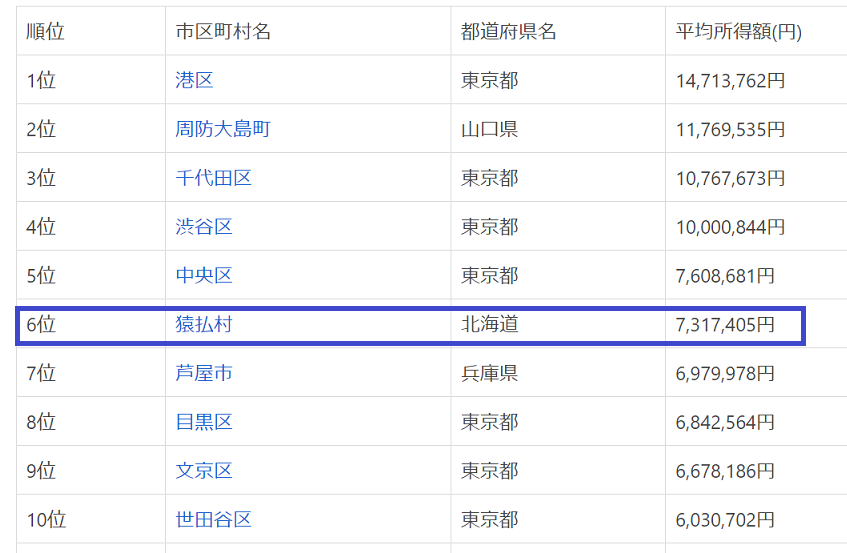Viewport: 847px width, 553px height.
Task: Go to the 文京区 link
Action: click(x=204, y=471)
